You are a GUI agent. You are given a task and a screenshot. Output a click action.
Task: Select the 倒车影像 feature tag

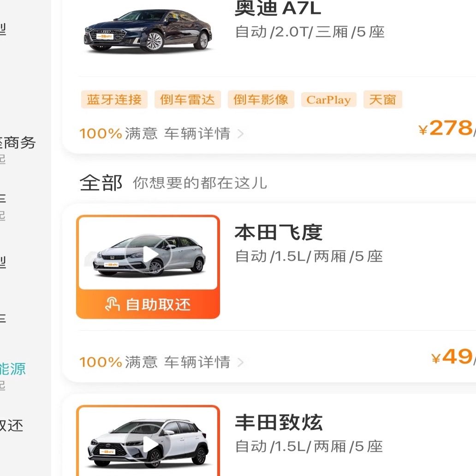(x=261, y=100)
